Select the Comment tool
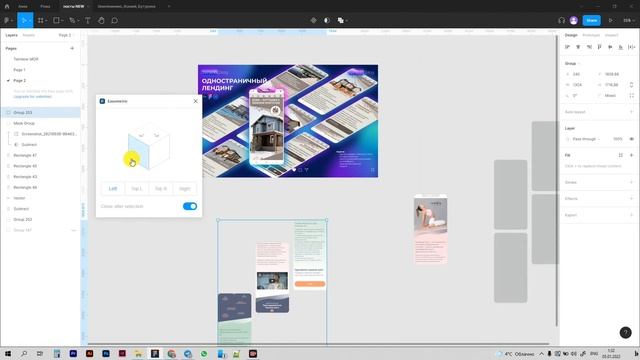 pos(115,20)
